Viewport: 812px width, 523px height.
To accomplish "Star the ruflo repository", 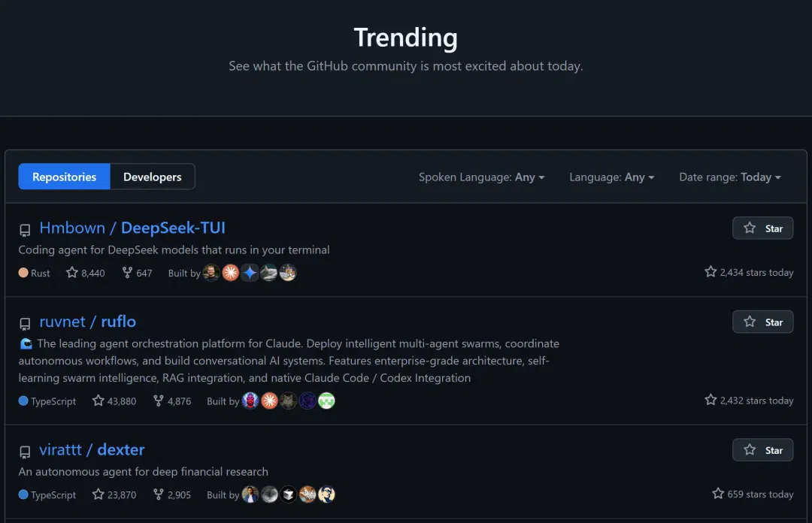I will (x=762, y=322).
